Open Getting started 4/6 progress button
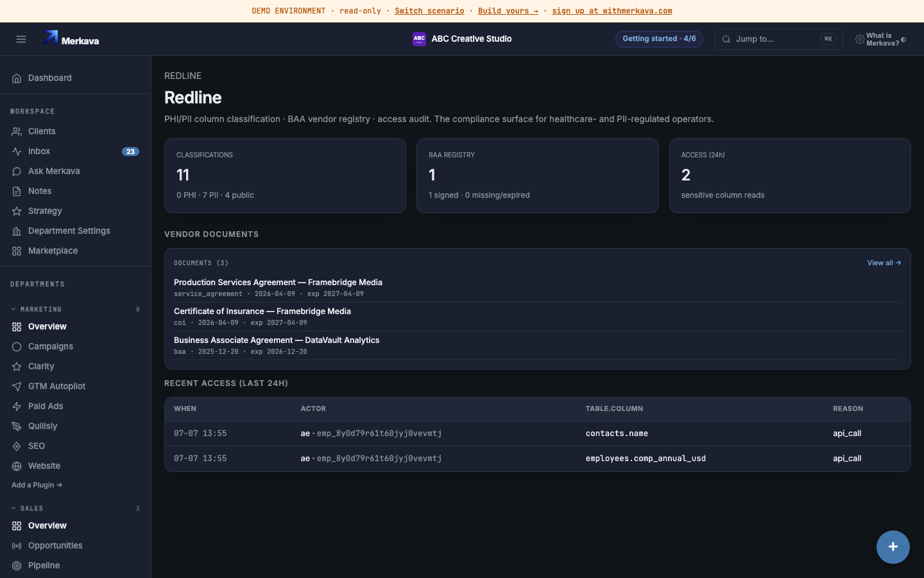Image resolution: width=924 pixels, height=578 pixels. (659, 39)
